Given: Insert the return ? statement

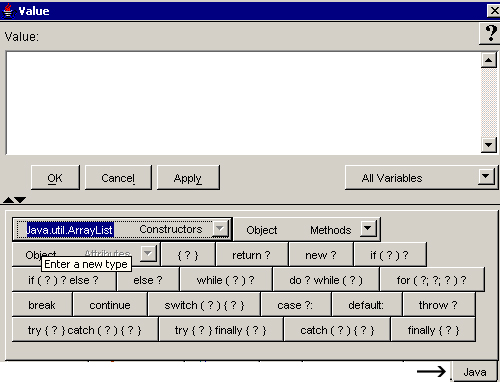Looking at the screenshot, I should click(x=252, y=255).
